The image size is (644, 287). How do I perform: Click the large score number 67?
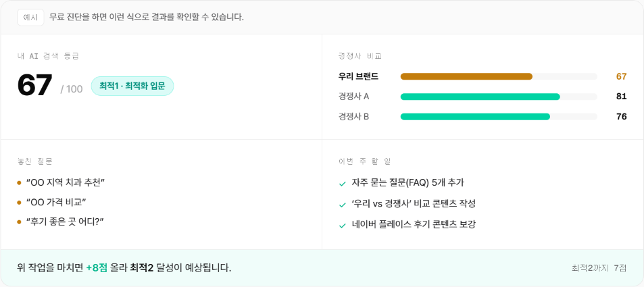(x=35, y=85)
